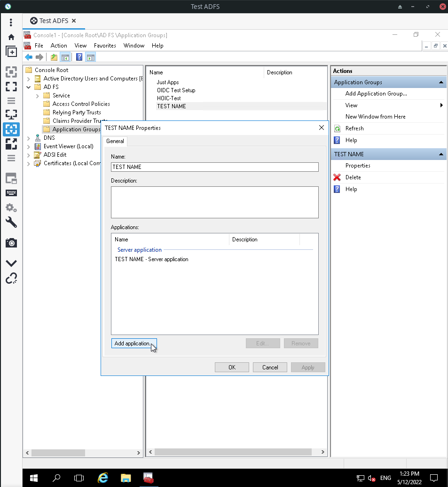Toggle Show/Hide Console Tree toolbar icon
The height and width of the screenshot is (487, 448).
coord(65,57)
